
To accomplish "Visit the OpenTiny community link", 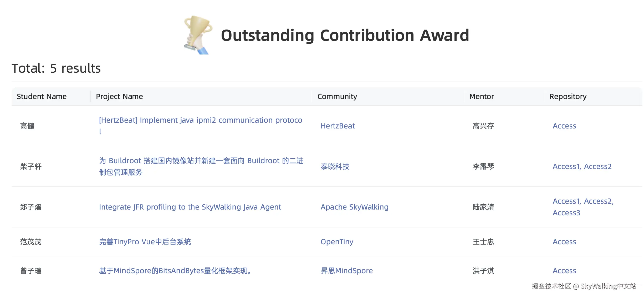I will pyautogui.click(x=337, y=241).
